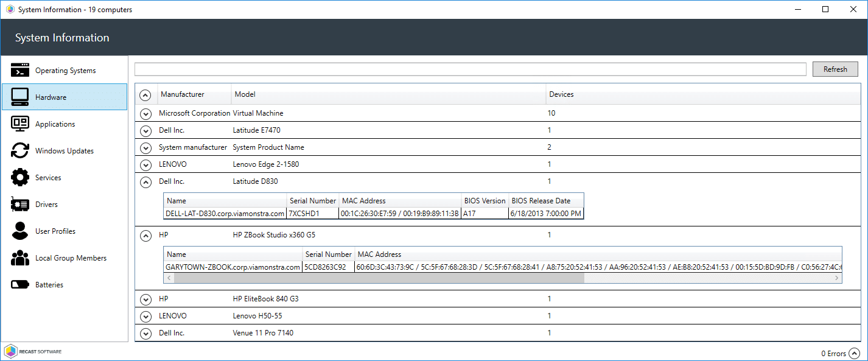Click the horizontal scrollbar's left arrow
The width and height of the screenshot is (868, 361).
pyautogui.click(x=169, y=278)
